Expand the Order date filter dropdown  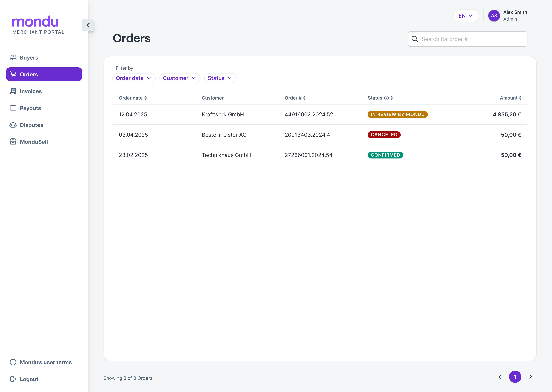134,78
